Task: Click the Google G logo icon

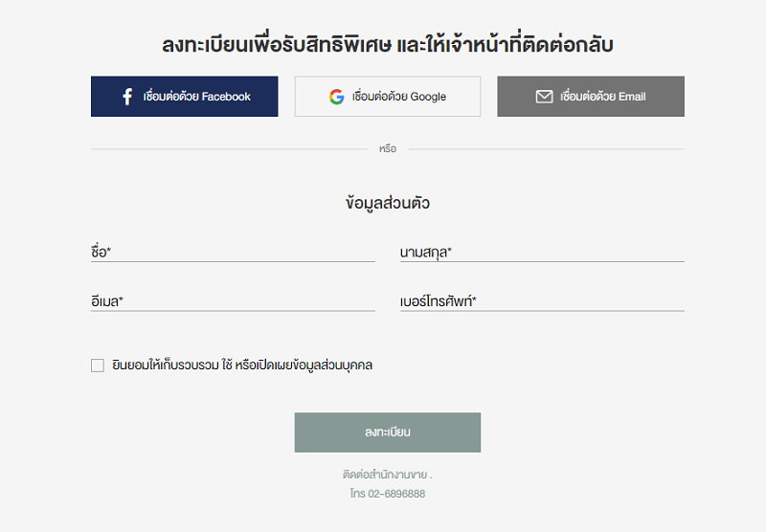Action: (x=337, y=97)
